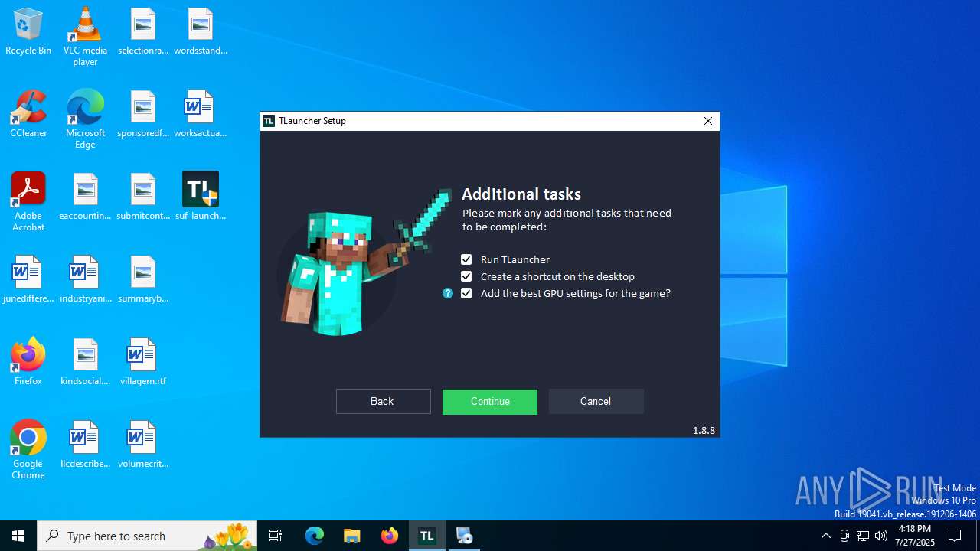
Task: Select the submitcont... image file on desktop
Action: tap(143, 197)
